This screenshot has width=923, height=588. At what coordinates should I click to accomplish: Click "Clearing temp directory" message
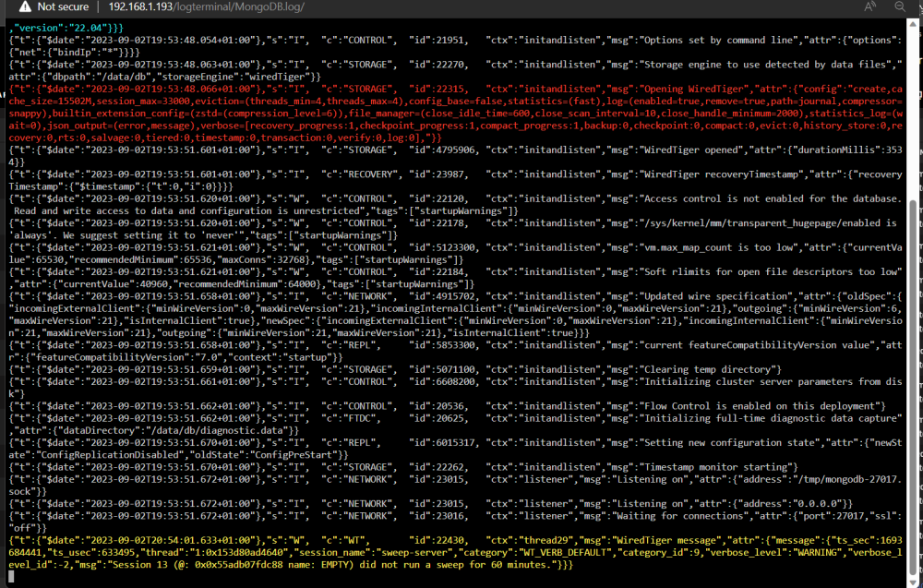pos(708,369)
